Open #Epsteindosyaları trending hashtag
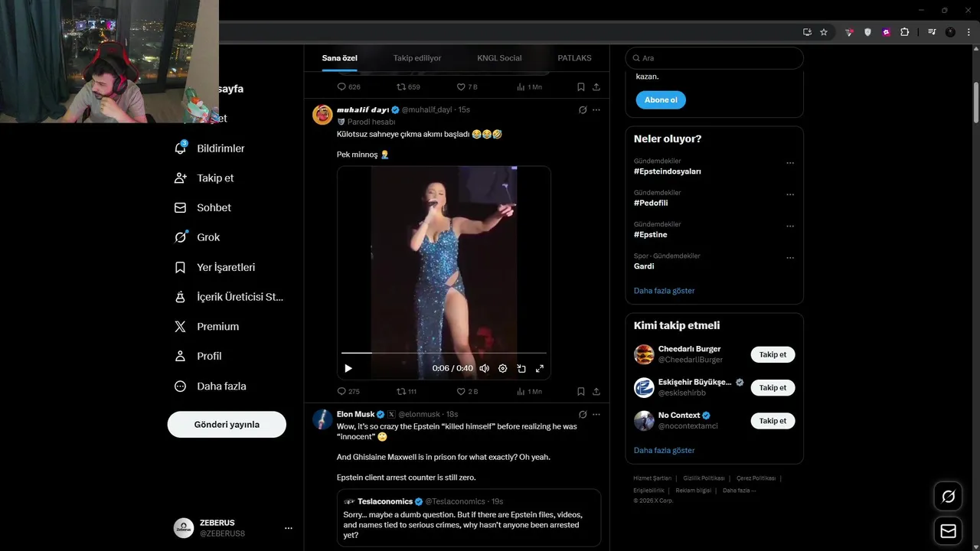Image resolution: width=980 pixels, height=551 pixels. click(667, 171)
